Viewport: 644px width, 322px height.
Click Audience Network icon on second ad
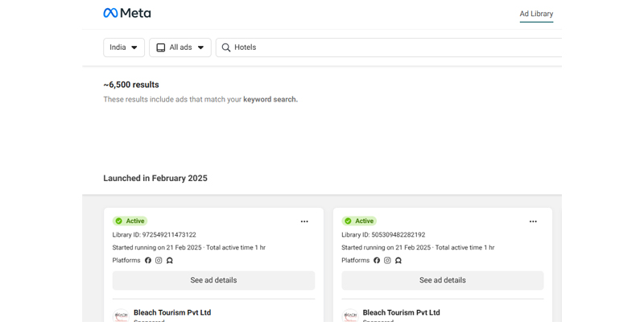tap(398, 261)
